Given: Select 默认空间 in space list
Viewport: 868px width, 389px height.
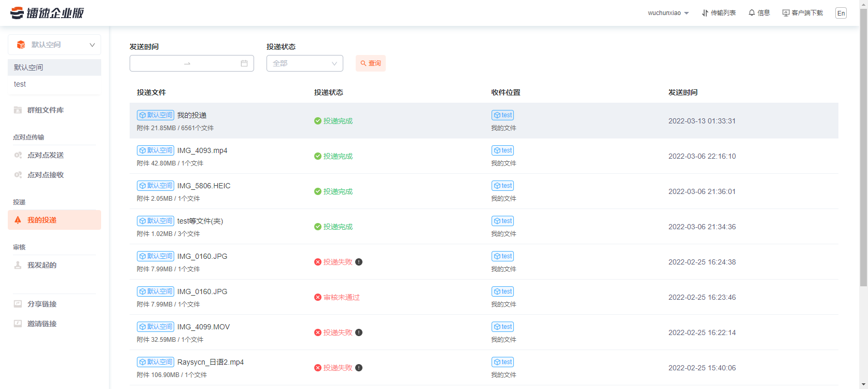Looking at the screenshot, I should pyautogui.click(x=54, y=67).
